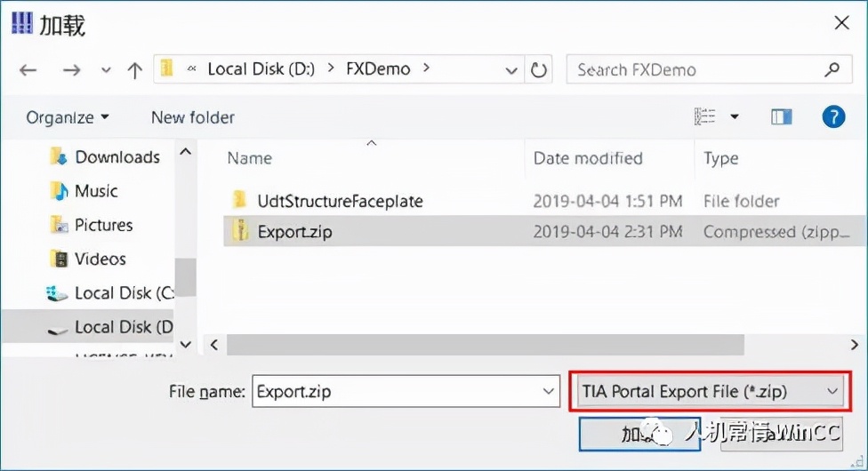Select the UdtStructureFaceplate folder
The height and width of the screenshot is (471, 868).
(340, 201)
